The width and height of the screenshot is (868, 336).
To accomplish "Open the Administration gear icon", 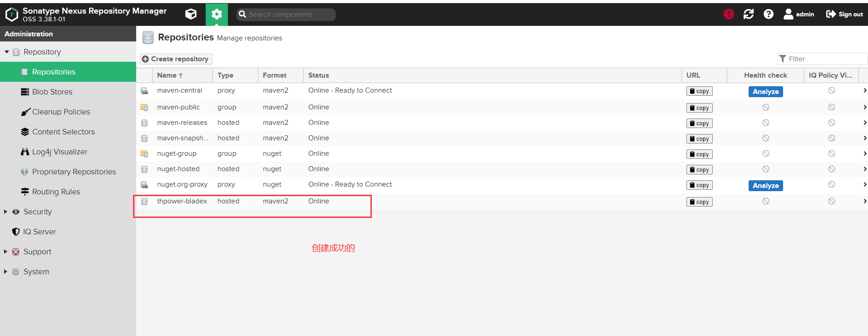I will click(x=217, y=15).
